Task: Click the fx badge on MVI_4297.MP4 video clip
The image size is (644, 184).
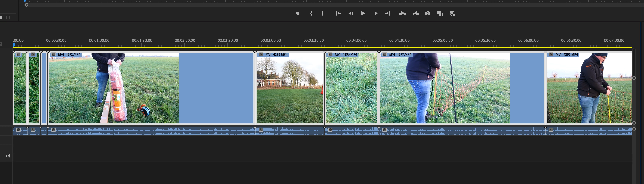Action: tap(385, 54)
